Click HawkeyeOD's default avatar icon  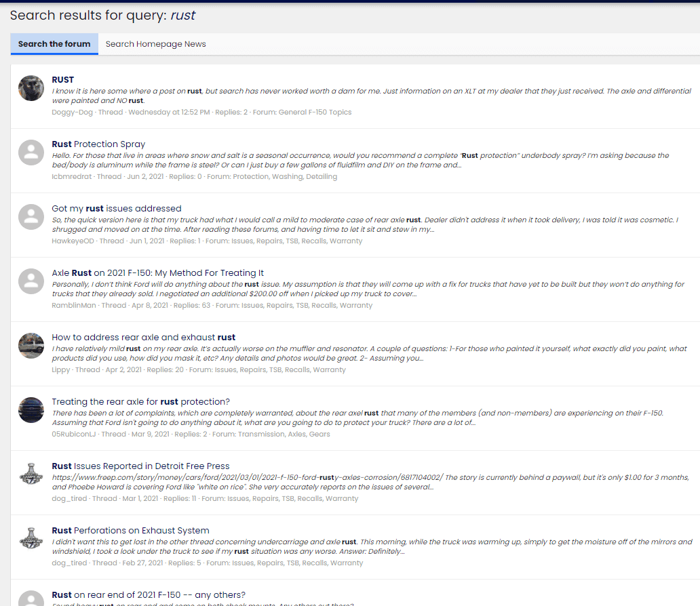(x=31, y=217)
